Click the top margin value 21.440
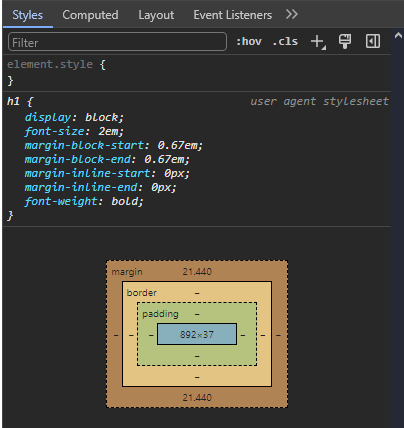404x428 pixels. coord(197,272)
